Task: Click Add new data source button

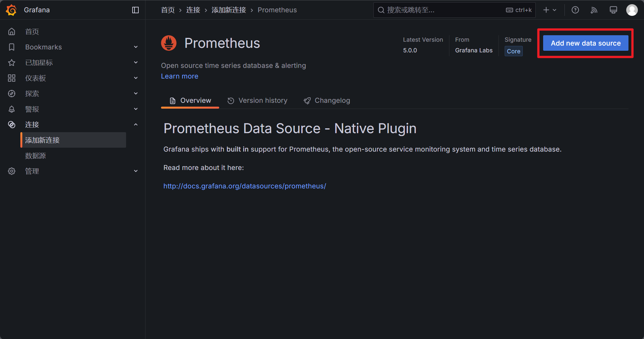Action: coord(585,43)
